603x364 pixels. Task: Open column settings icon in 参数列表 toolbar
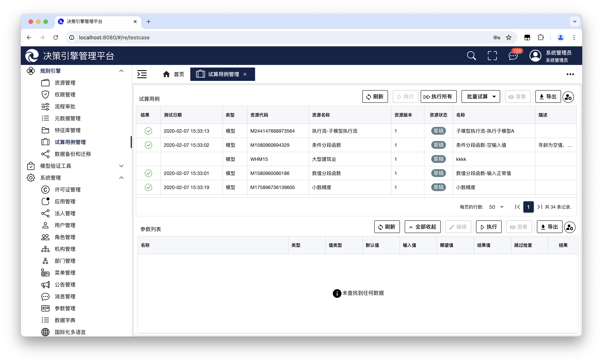(569, 227)
